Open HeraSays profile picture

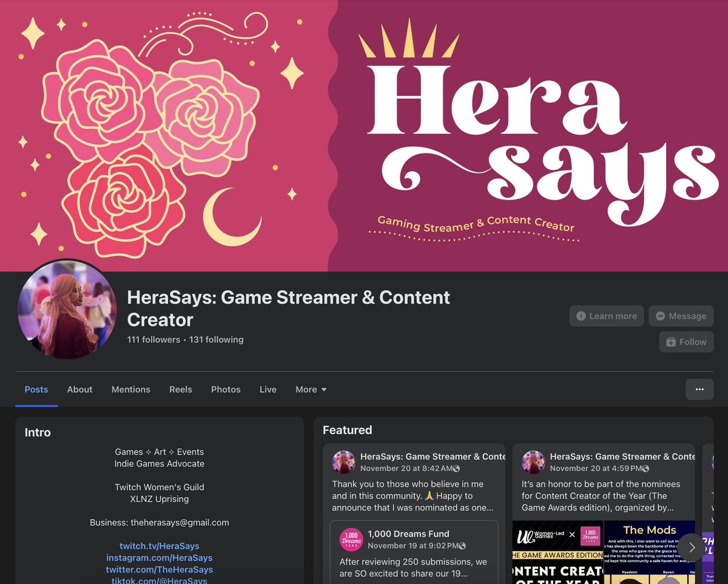(x=67, y=309)
